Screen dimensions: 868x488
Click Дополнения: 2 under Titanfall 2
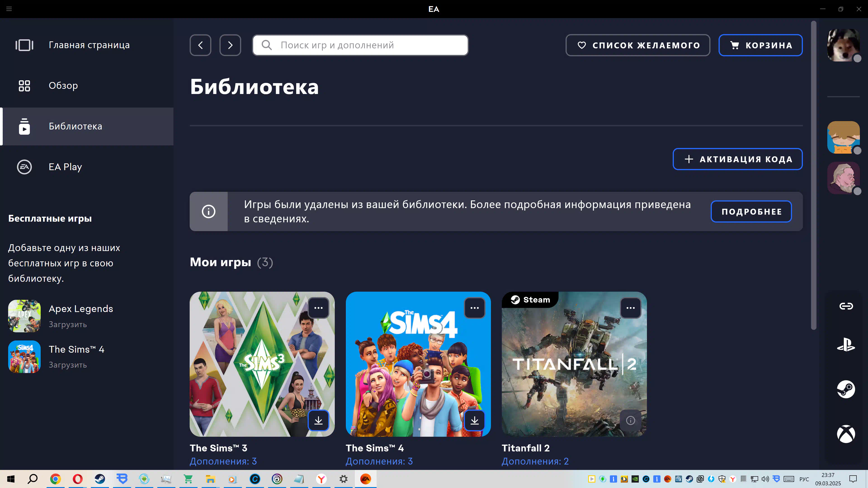(535, 461)
